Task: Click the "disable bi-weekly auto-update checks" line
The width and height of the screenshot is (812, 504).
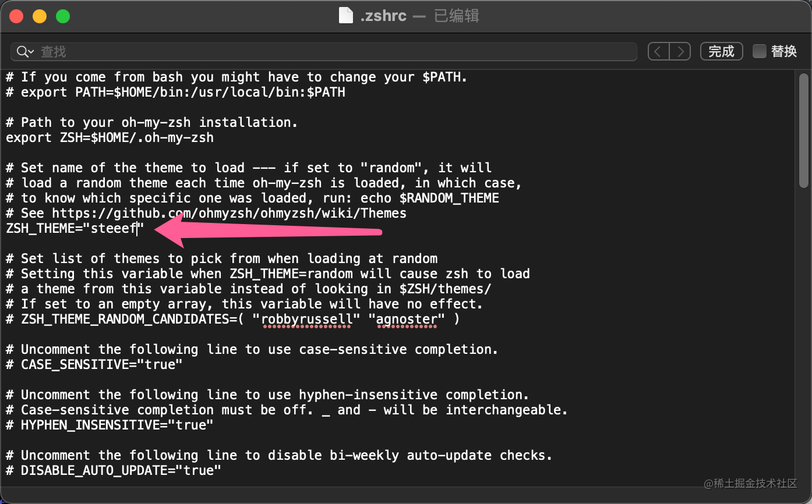Action: 279,456
